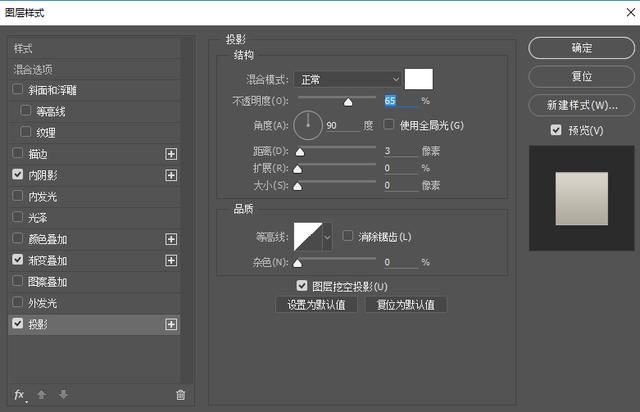Add another 描边 effect via plus icon
This screenshot has height=412, width=640.
171,154
